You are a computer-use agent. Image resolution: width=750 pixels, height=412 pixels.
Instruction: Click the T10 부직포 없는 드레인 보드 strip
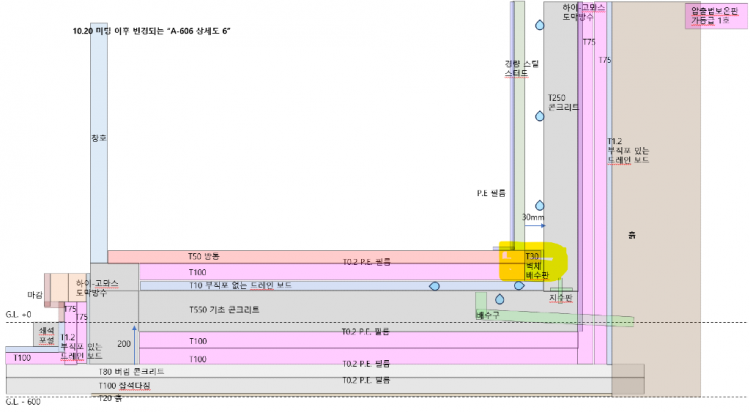300,285
